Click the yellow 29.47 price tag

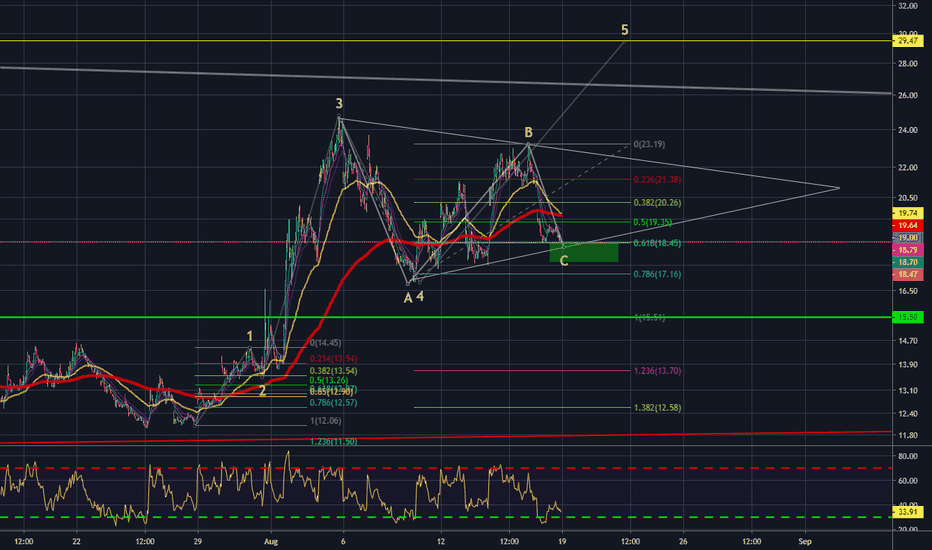coord(908,41)
